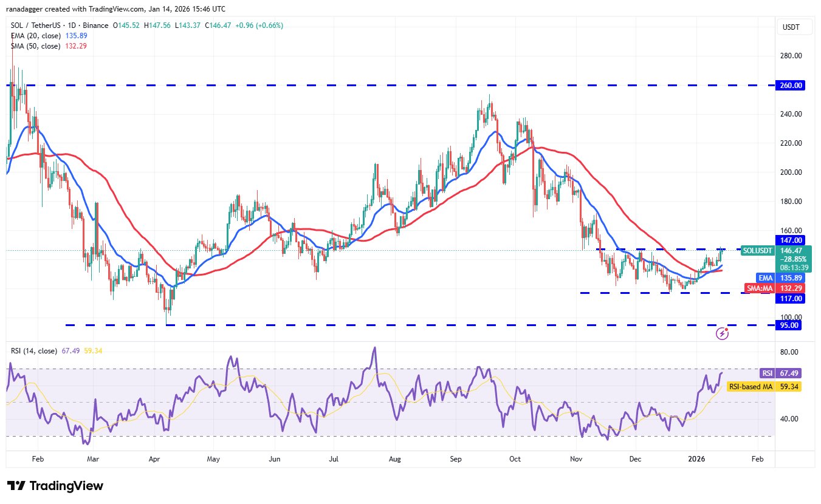Viewport: 821px width, 504px height.
Task: Select the RSI (14, close) indicator legend
Action: [x=34, y=351]
